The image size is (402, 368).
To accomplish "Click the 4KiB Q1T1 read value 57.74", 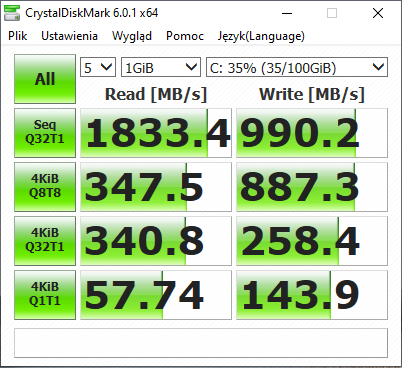I will (156, 295).
